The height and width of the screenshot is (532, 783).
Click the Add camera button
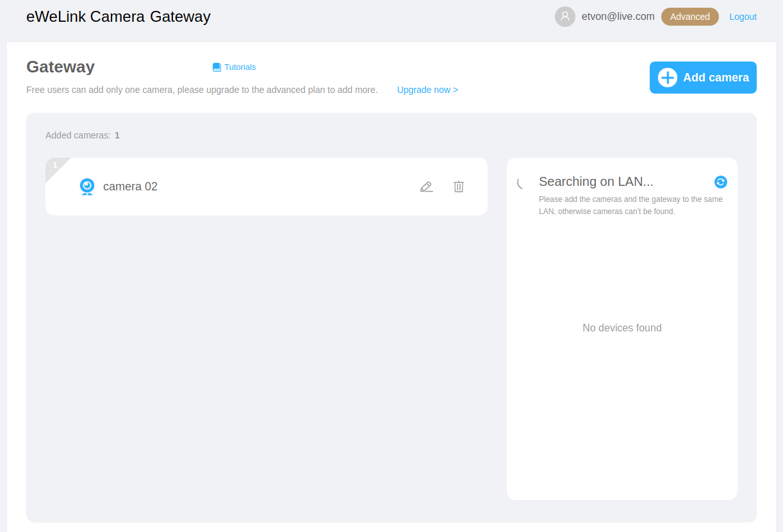pos(703,77)
